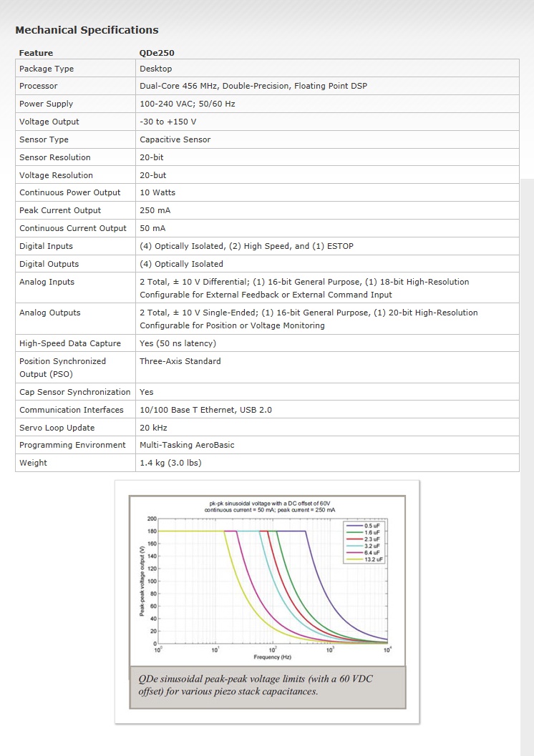Viewport: 534px width, 756px height.
Task: Select the Sensor Type row label
Action: tap(44, 139)
